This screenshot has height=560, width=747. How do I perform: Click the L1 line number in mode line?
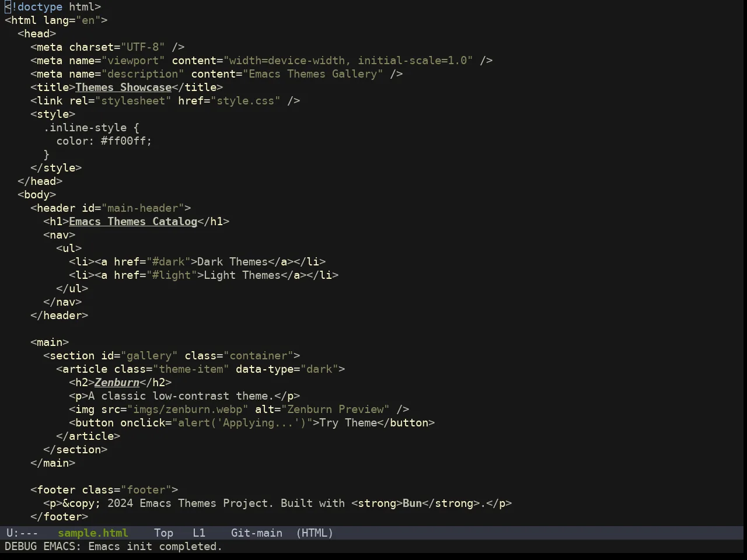199,533
